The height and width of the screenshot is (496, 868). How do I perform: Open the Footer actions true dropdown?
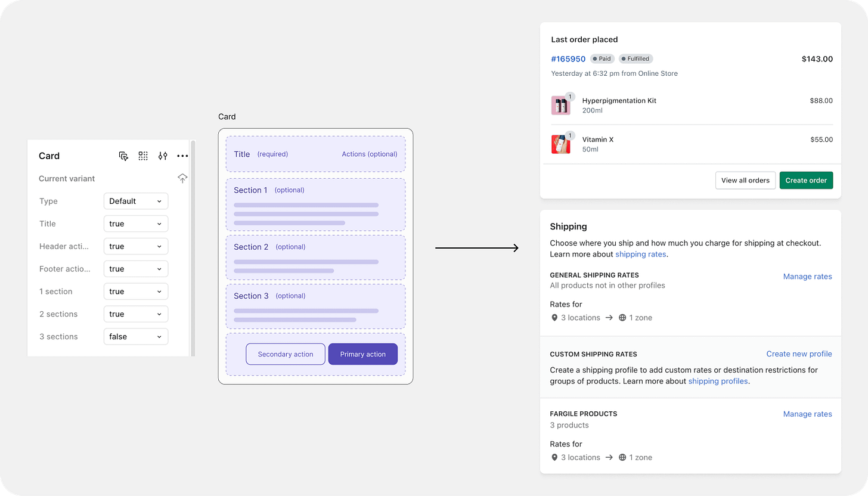click(136, 269)
